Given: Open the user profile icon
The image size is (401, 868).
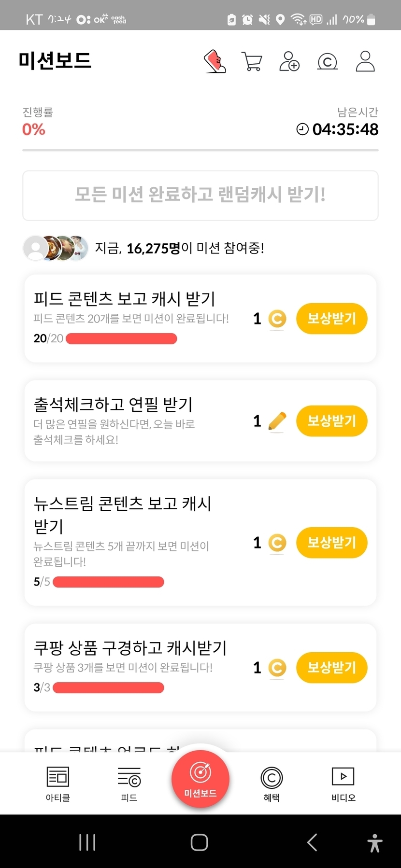Looking at the screenshot, I should tap(365, 61).
